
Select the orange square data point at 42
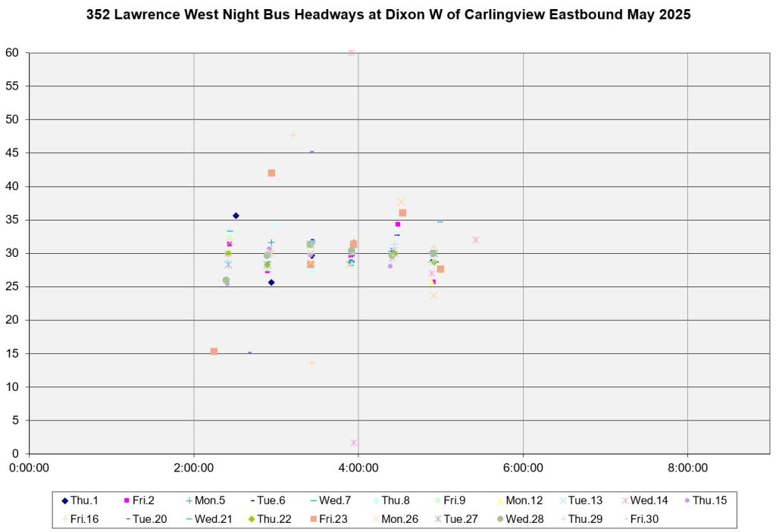coord(271,173)
